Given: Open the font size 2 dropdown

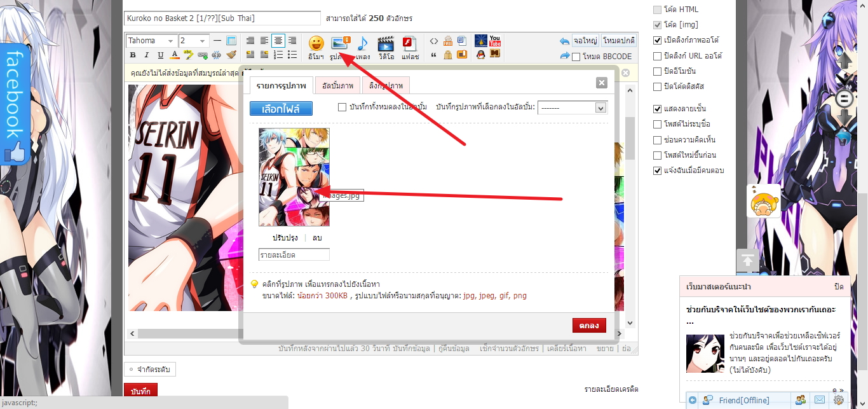Looking at the screenshot, I should [193, 41].
